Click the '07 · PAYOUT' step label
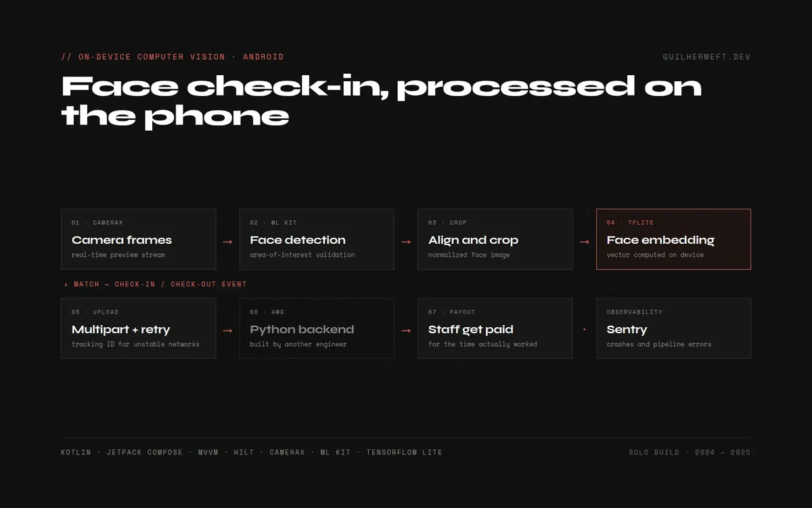This screenshot has width=812, height=508. click(x=452, y=312)
